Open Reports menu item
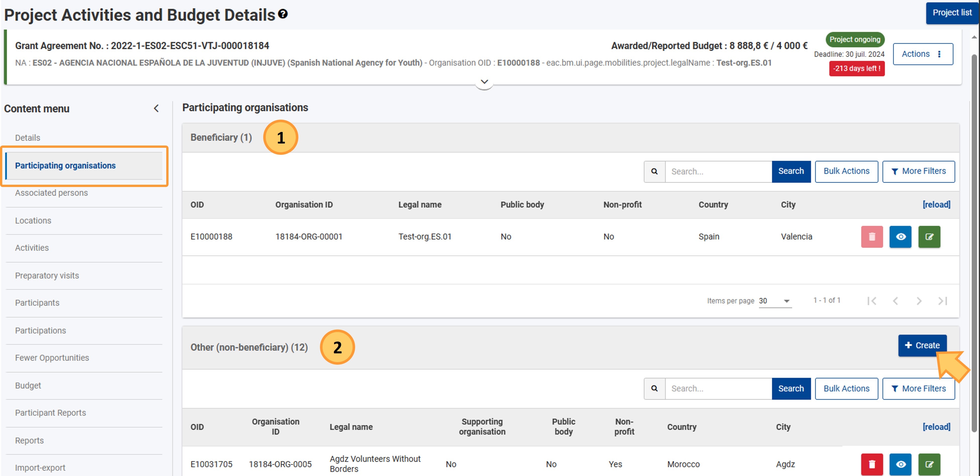 tap(29, 441)
